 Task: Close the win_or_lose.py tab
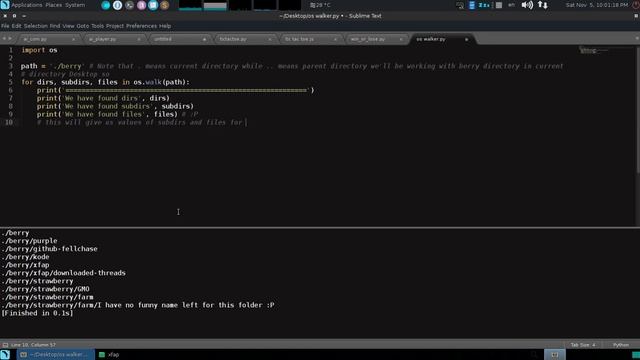401,40
